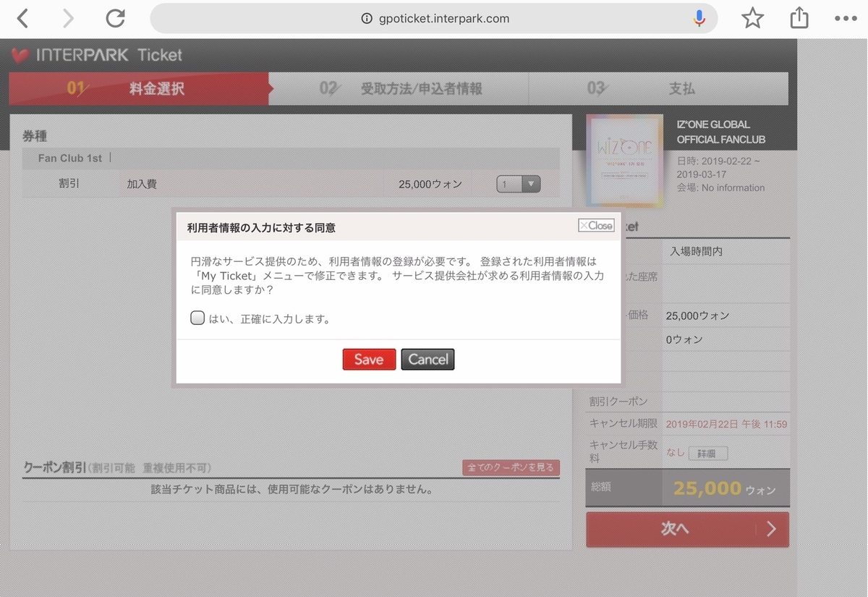Select the 01 料金選択 step tab
Viewport: 868px width, 597px height.
click(x=139, y=89)
